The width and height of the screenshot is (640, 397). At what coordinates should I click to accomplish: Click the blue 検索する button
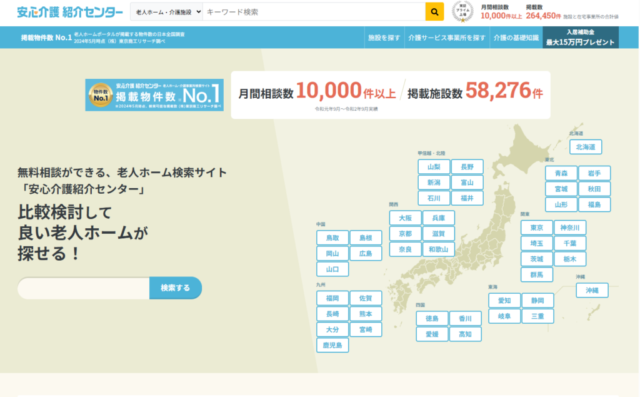pos(176,288)
